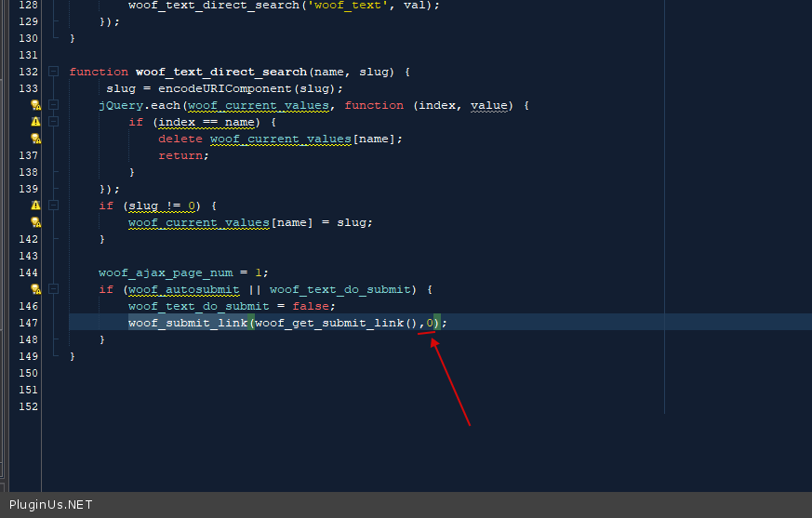Collapse the 'if (slug != 0)' block fold
Image resolution: width=812 pixels, height=518 pixels.
point(53,206)
